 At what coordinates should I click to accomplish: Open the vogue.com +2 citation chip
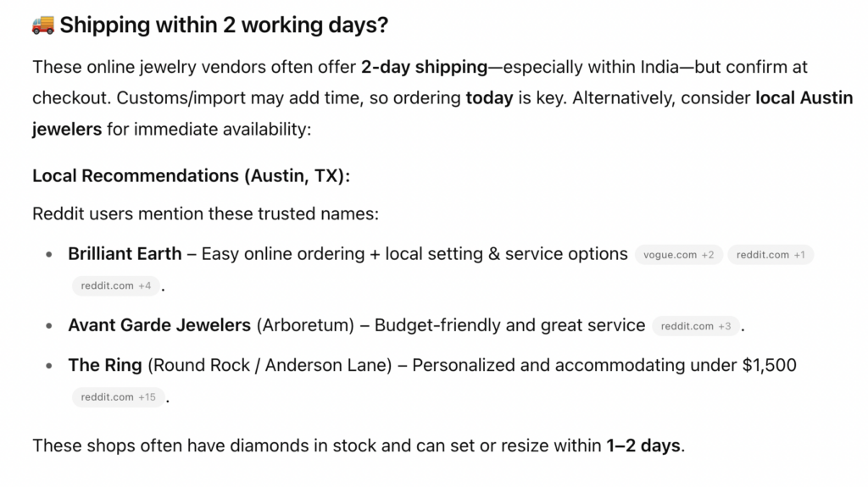coord(678,255)
